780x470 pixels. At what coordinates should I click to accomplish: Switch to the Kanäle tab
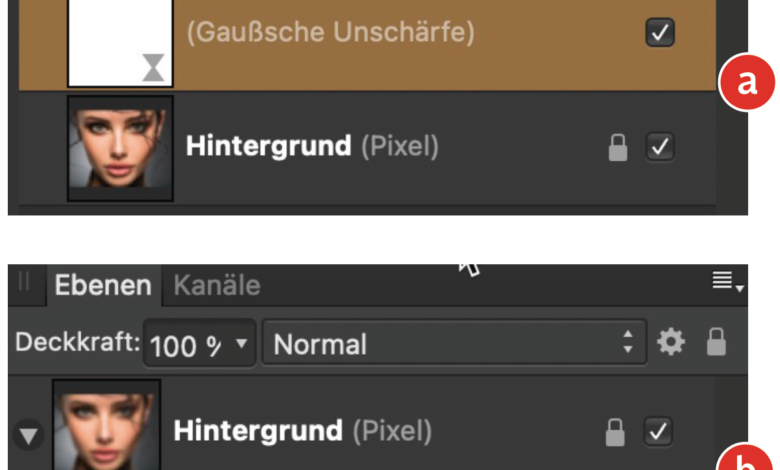tap(217, 285)
